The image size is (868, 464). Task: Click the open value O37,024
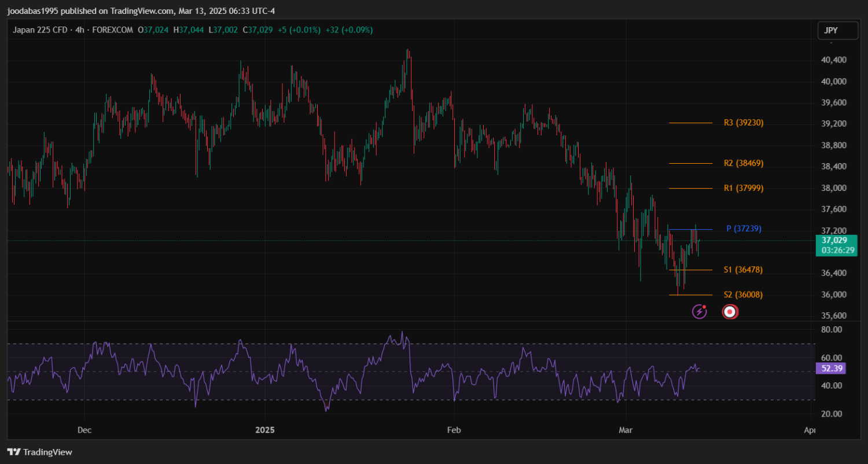point(153,30)
